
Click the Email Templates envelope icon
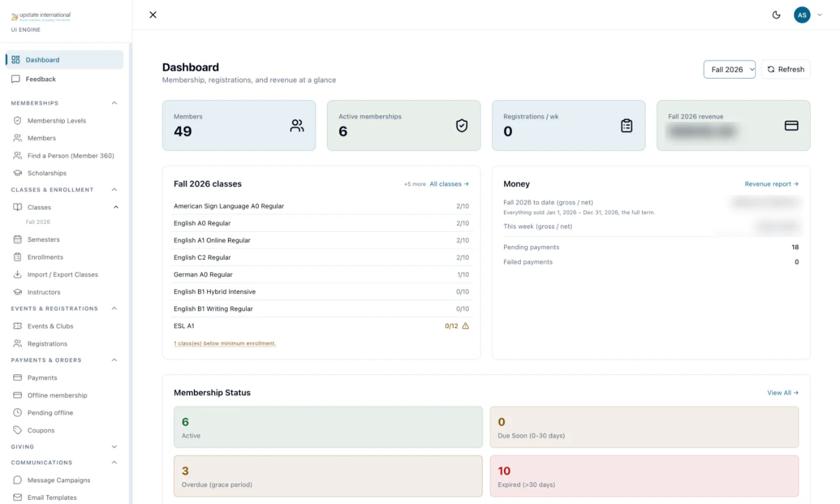[17, 498]
